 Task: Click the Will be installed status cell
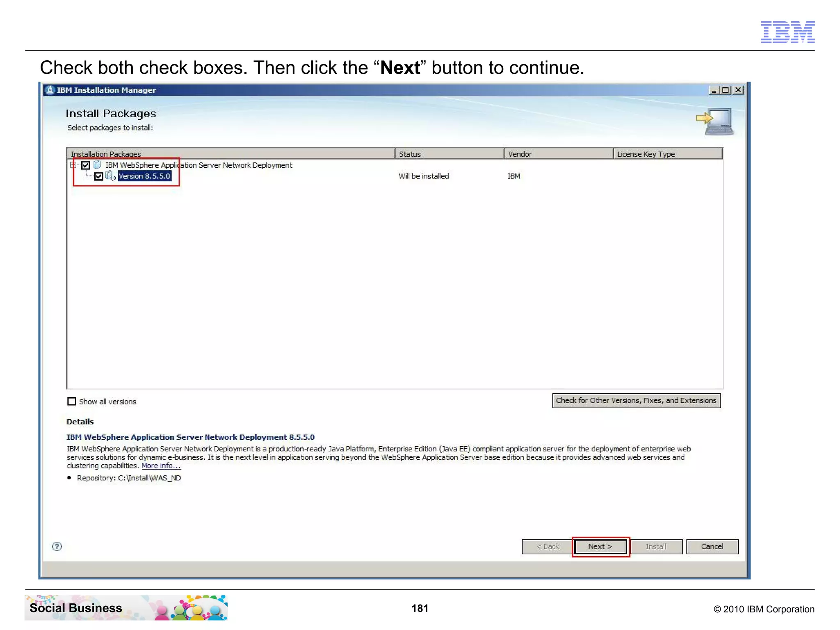pos(424,176)
